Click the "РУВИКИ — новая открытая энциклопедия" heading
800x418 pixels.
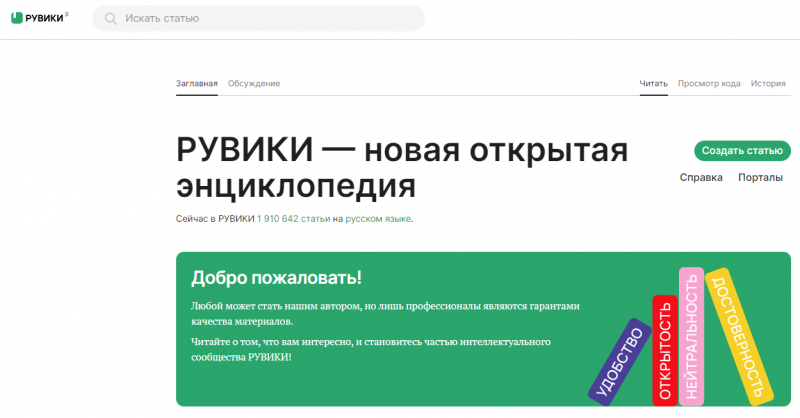point(402,168)
